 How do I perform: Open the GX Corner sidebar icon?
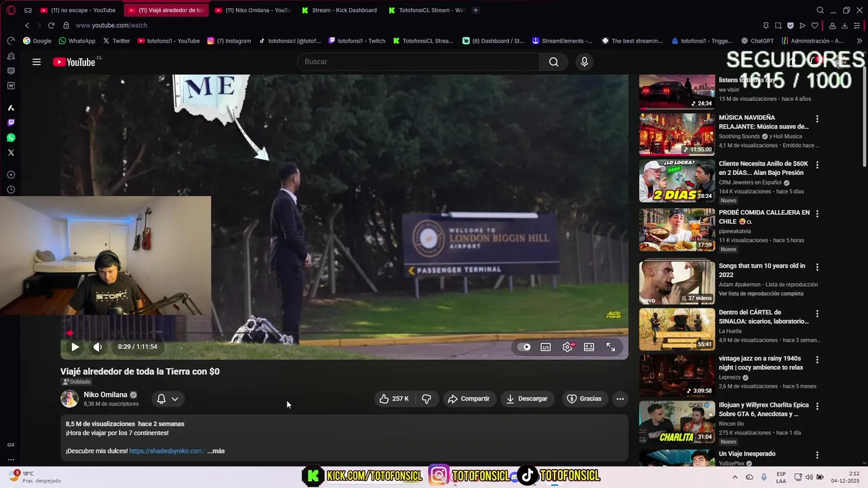pos(11,445)
